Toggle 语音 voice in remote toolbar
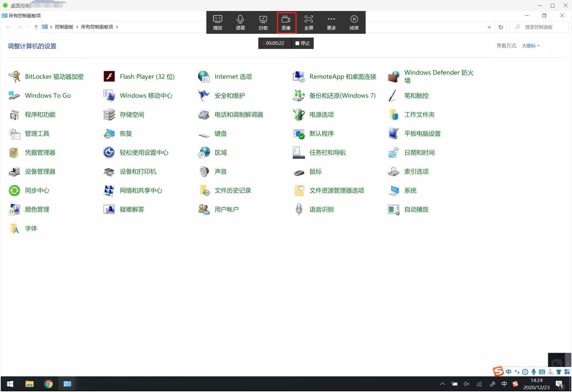Viewport: 572px width, 392px height. tap(240, 22)
